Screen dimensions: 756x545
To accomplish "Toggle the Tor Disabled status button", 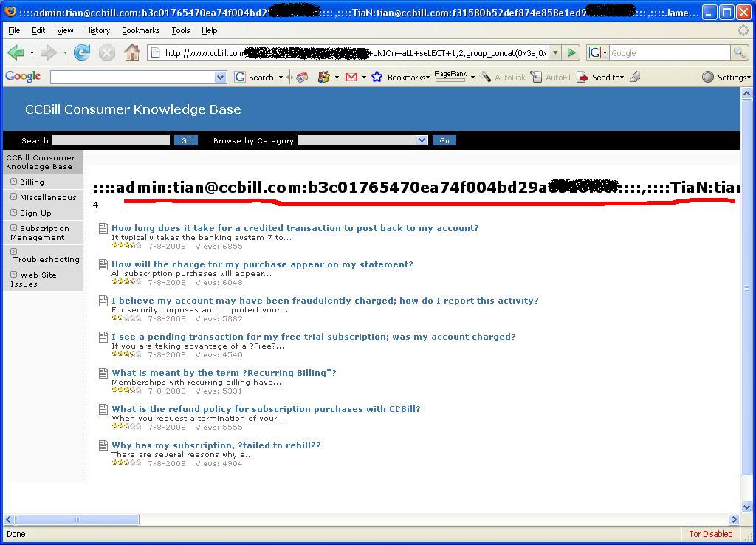I will pos(711,534).
